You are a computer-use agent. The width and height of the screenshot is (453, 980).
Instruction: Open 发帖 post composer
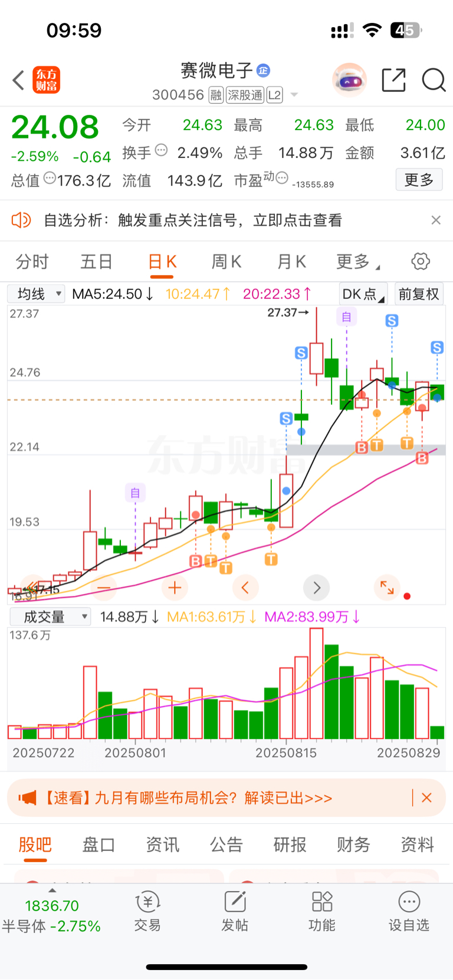pyautogui.click(x=235, y=911)
